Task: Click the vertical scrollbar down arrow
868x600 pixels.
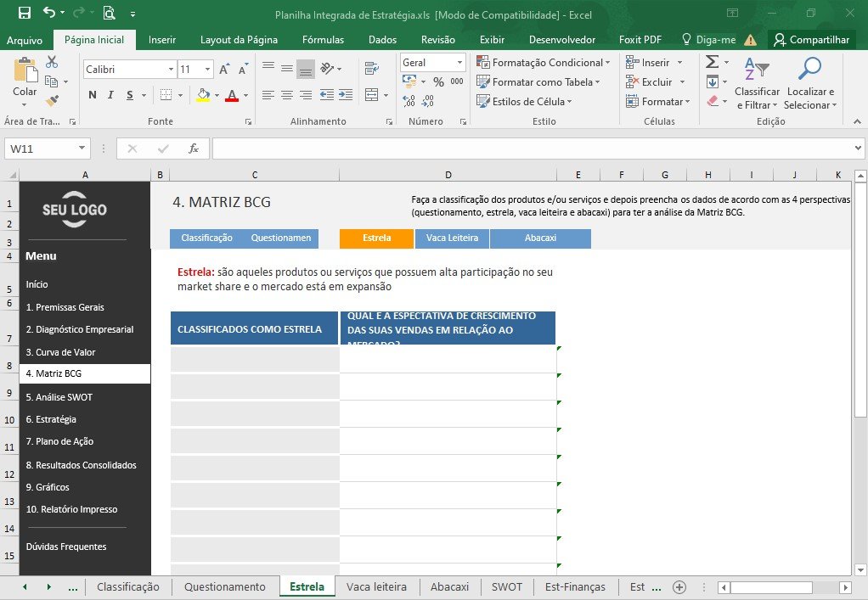Action: pos(860,569)
